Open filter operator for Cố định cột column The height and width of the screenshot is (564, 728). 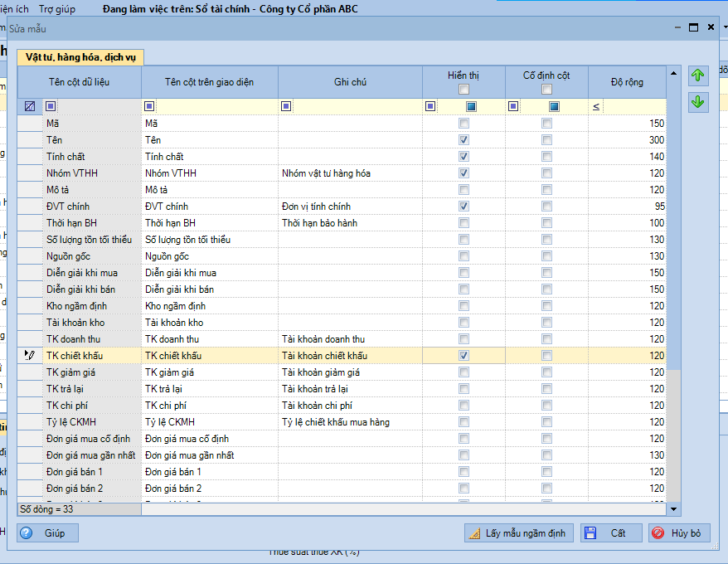(x=513, y=106)
